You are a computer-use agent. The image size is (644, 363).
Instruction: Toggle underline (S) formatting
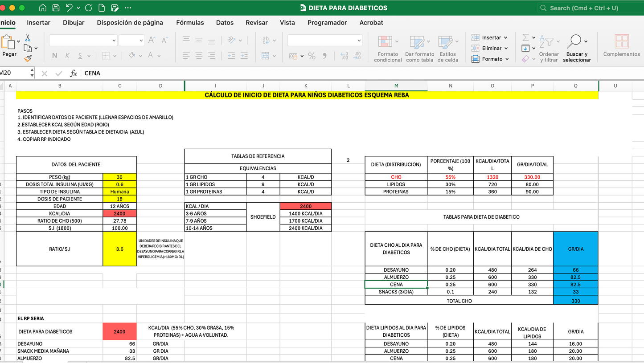click(80, 56)
